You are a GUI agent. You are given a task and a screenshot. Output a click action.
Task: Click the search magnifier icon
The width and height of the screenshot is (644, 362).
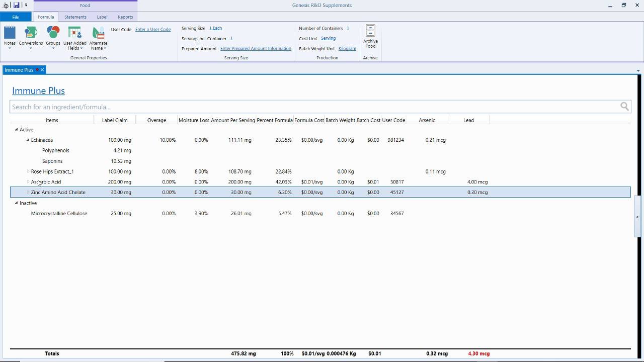pos(624,107)
